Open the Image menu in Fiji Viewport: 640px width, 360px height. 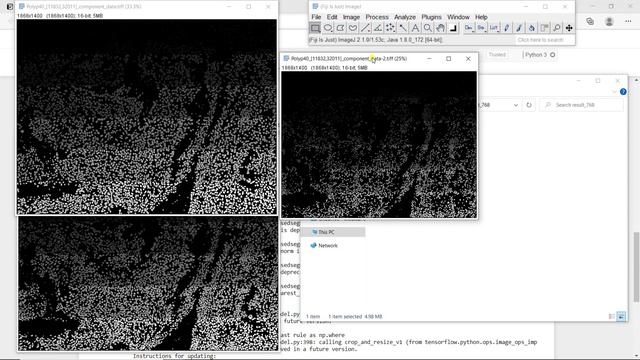coord(351,17)
